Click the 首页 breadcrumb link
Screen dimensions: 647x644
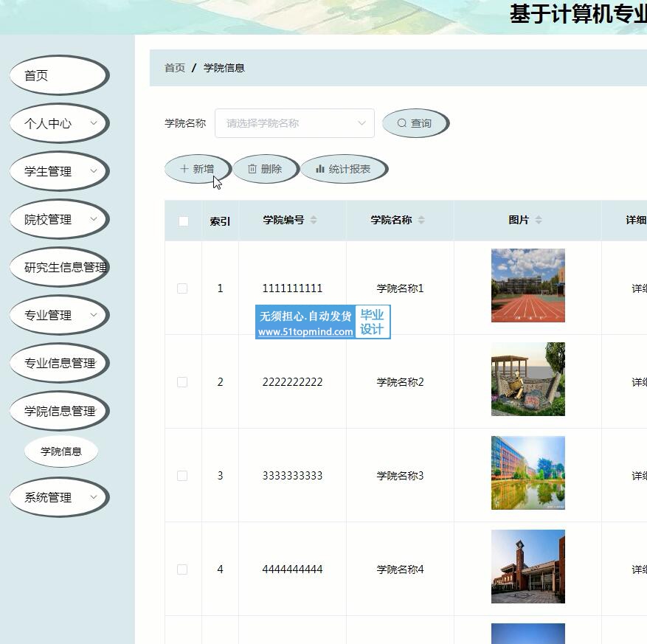175,68
